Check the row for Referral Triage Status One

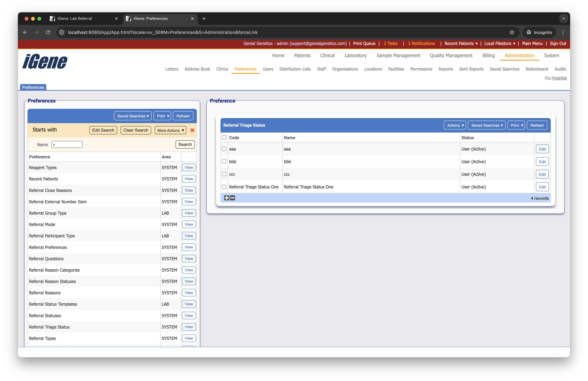coord(224,187)
